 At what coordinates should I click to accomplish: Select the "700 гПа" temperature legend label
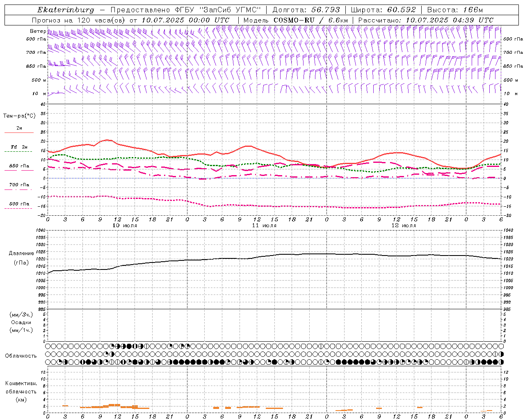tap(19, 185)
